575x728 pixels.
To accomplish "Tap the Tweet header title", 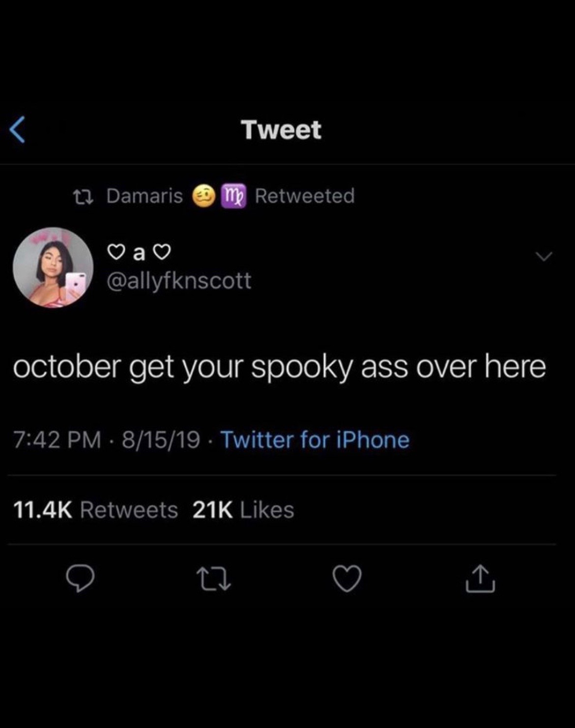I will pos(281,130).
